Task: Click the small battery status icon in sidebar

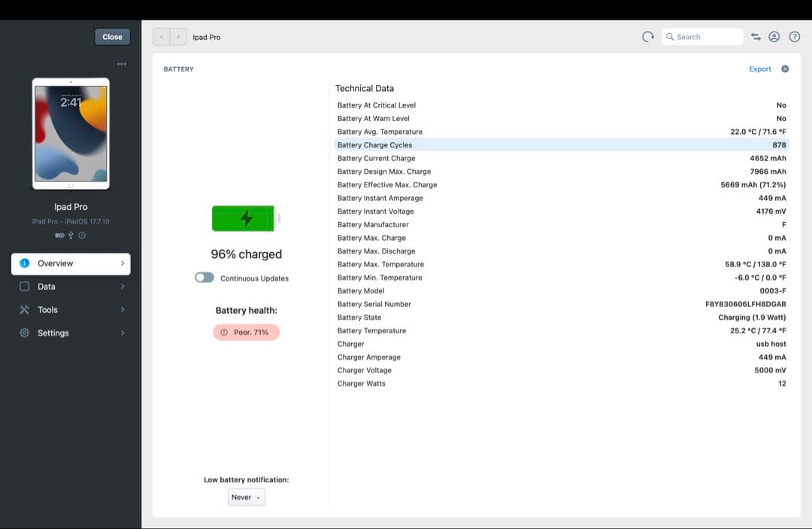Action: (x=59, y=236)
